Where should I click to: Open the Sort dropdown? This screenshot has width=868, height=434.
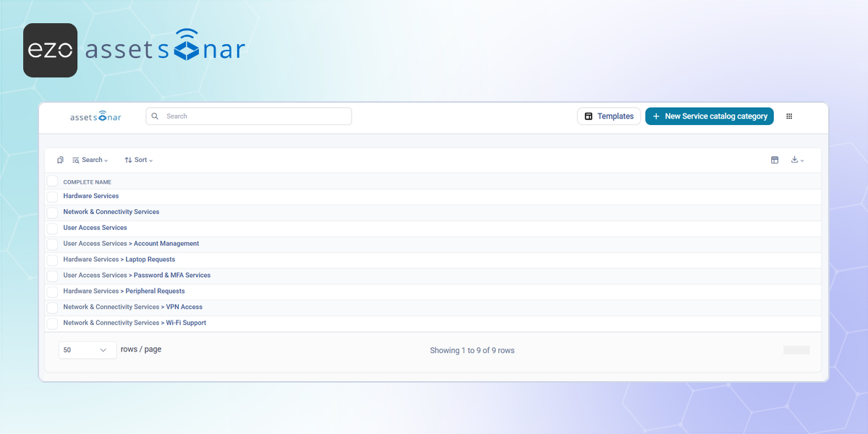[x=139, y=160]
